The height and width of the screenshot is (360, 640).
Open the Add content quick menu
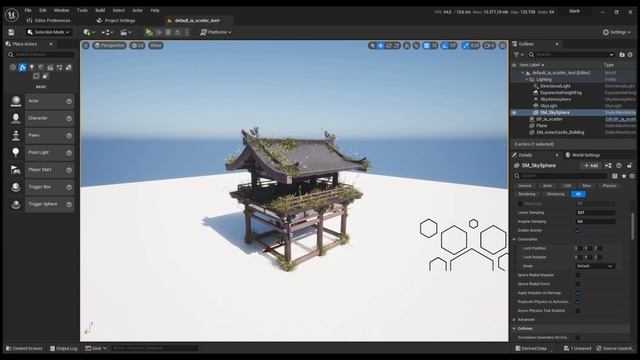[x=89, y=32]
